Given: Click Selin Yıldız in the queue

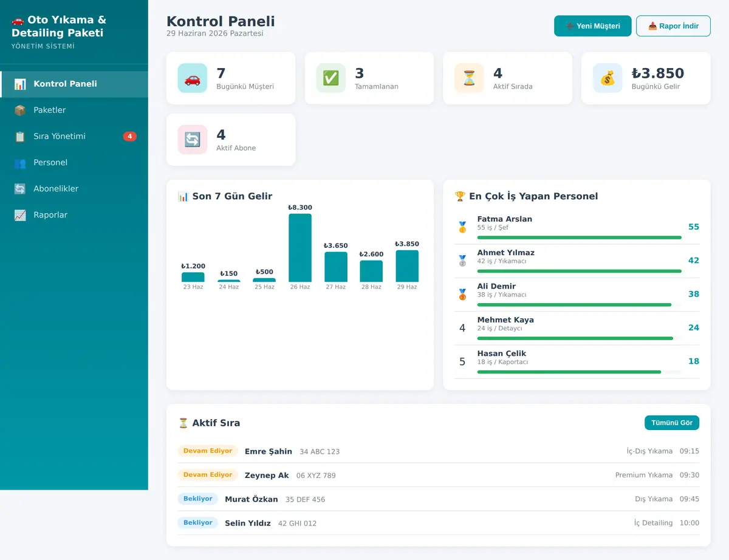Looking at the screenshot, I should [248, 523].
